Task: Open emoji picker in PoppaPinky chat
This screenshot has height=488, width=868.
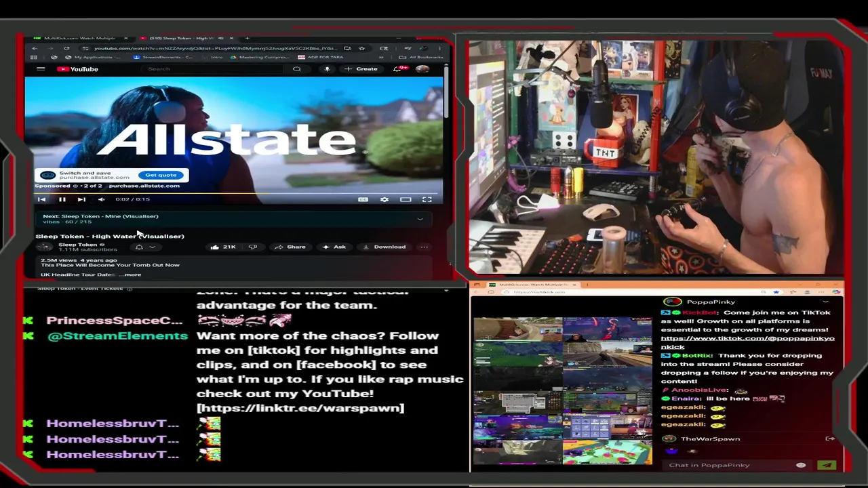Action: click(801, 465)
